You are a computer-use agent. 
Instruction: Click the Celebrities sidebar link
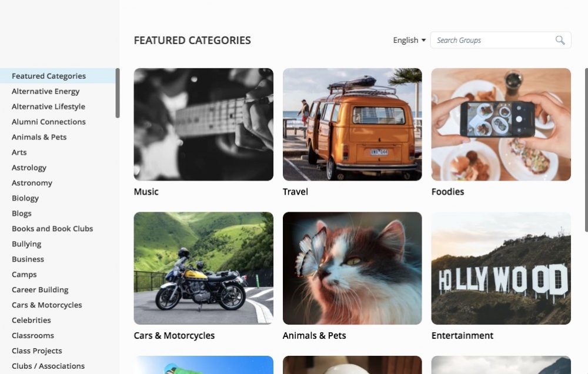pos(31,320)
